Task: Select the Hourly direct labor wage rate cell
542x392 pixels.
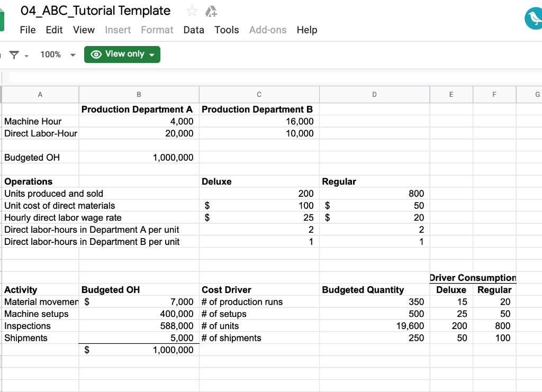Action: pos(63,218)
